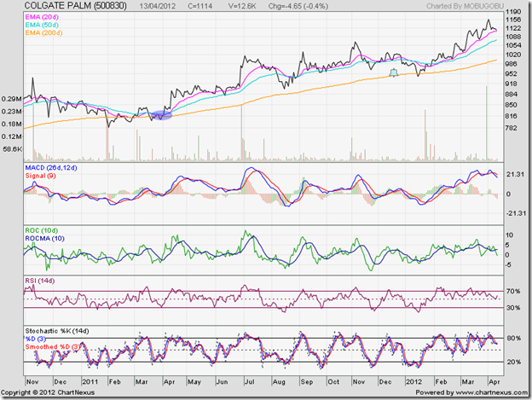
Task: Click the May label on timeline
Action: pos(194,382)
